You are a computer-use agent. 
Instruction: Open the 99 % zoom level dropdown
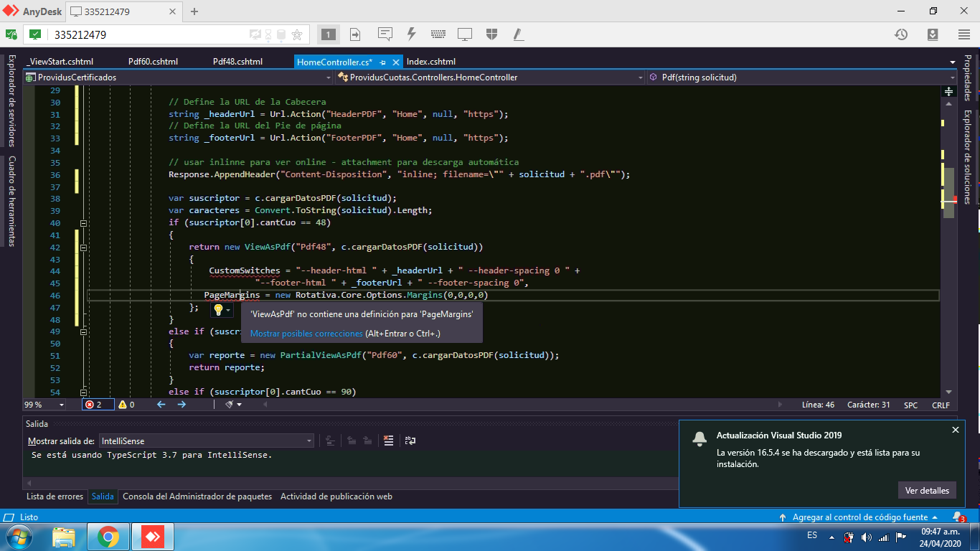(62, 405)
